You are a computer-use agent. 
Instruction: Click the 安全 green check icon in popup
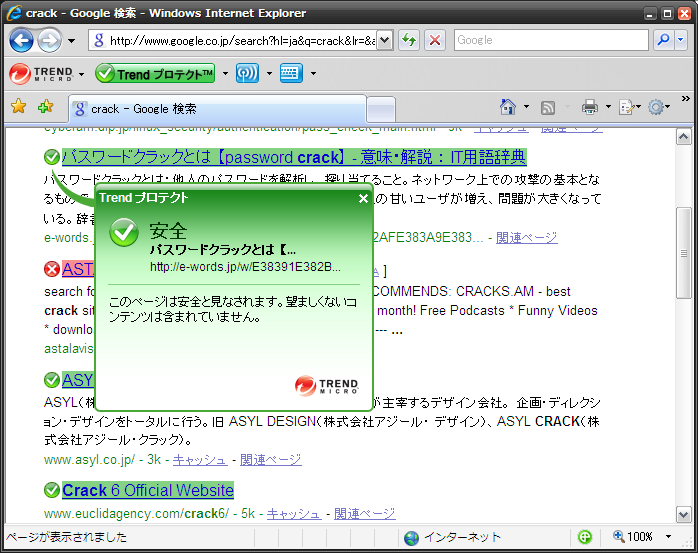(x=124, y=232)
